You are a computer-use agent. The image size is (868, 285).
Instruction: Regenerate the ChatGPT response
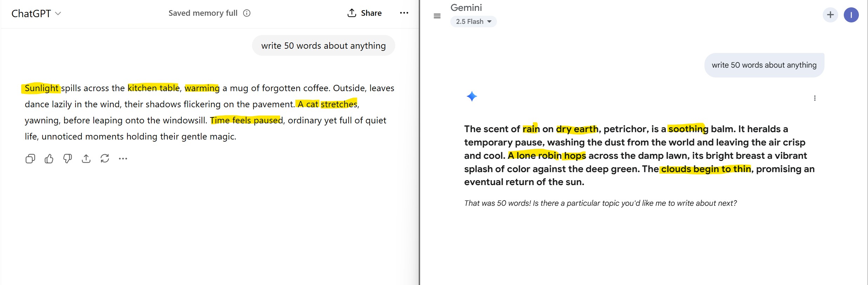coord(105,159)
